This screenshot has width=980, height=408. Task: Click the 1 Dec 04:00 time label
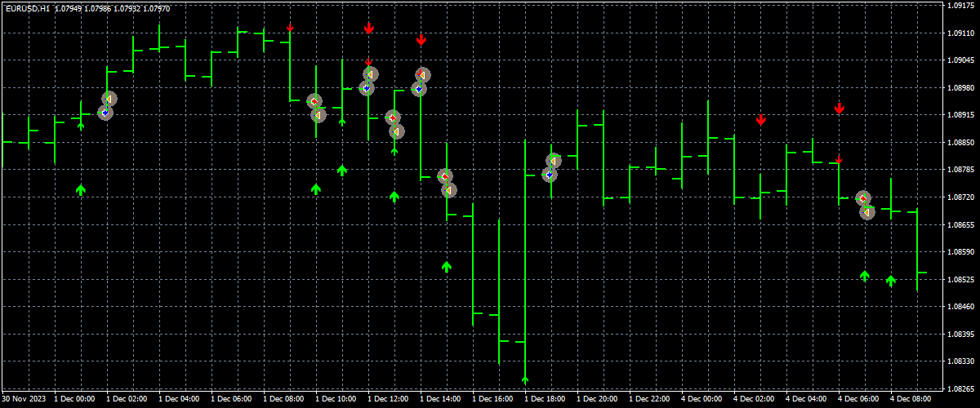[x=178, y=400]
